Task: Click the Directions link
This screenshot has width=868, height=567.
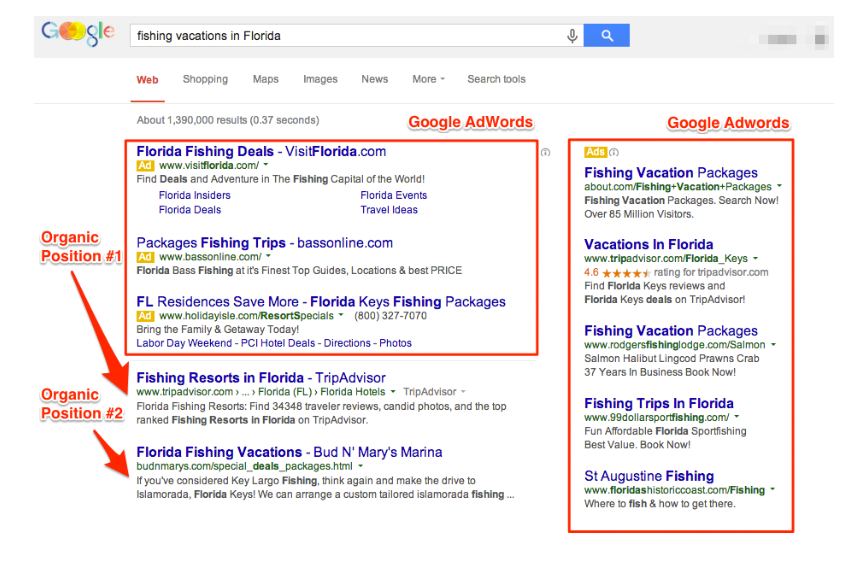Action: click(347, 343)
